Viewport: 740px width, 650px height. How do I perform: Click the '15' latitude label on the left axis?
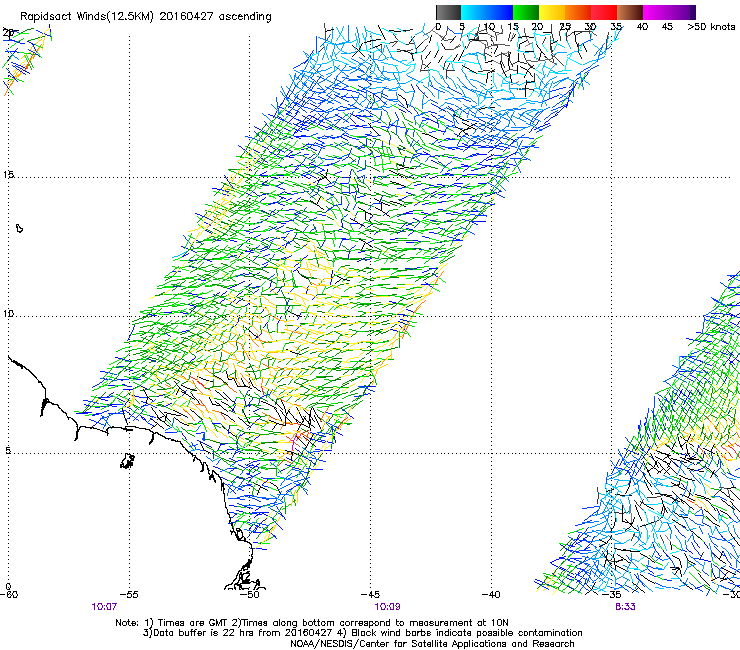tap(8, 175)
